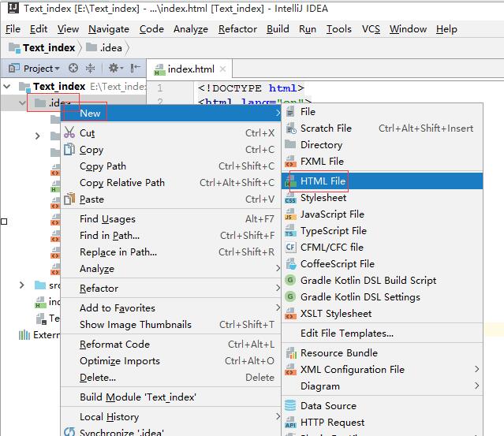Select Find Usages entry

(170, 219)
